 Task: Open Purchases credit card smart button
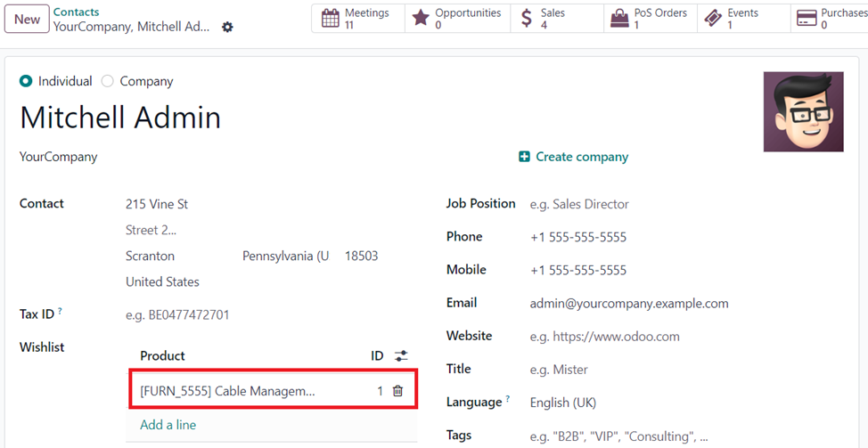pos(830,18)
